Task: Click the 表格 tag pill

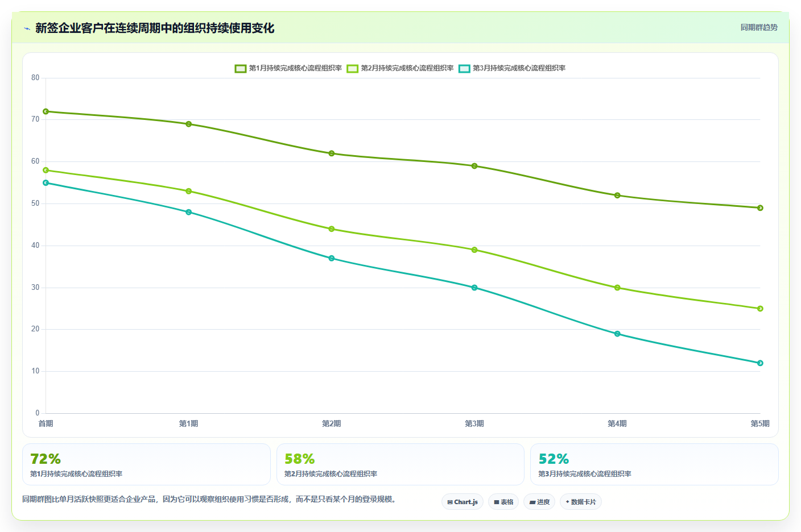Action: [503, 502]
